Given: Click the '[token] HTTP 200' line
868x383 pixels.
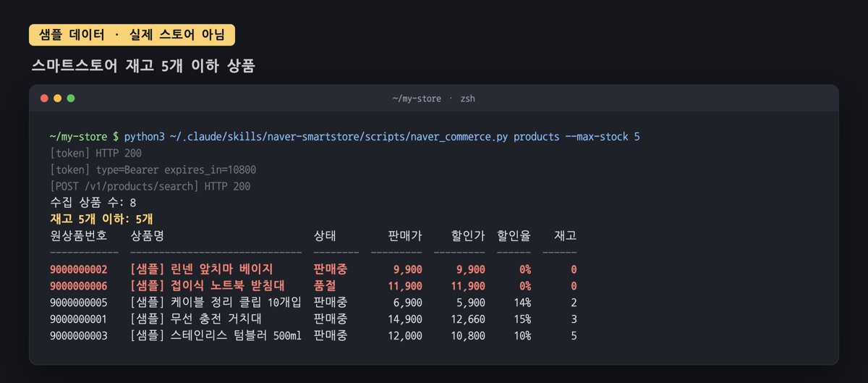Looking at the screenshot, I should (95, 153).
